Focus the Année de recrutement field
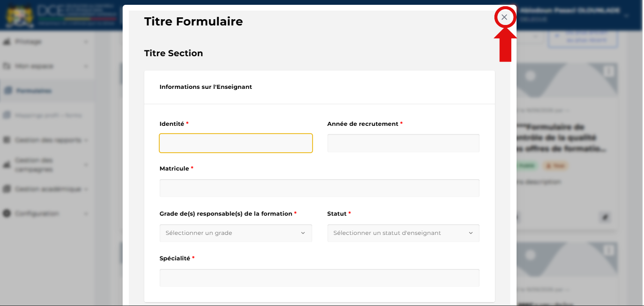 (403, 143)
